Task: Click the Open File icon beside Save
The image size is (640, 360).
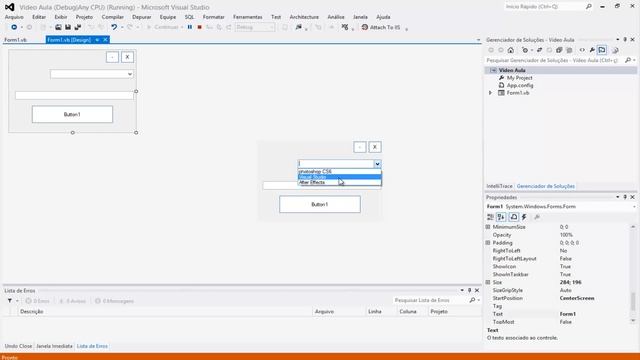Action: click(58, 27)
